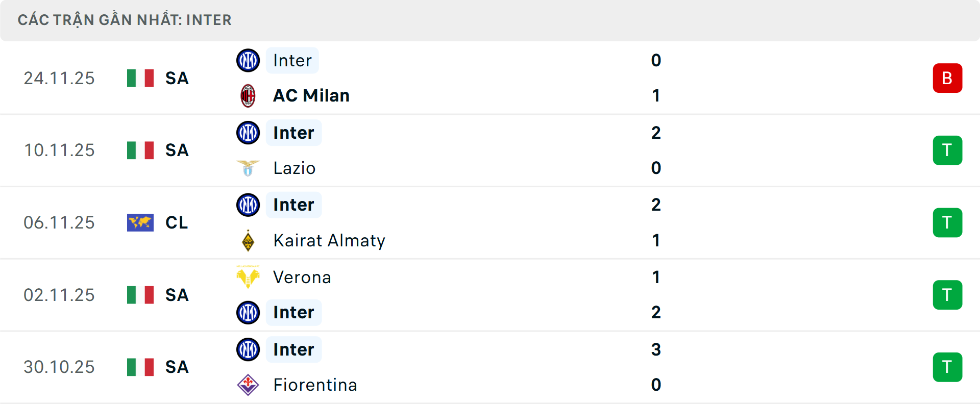Image resolution: width=980 pixels, height=404 pixels.
Task: Toggle the red B loss result badge
Action: click(x=948, y=78)
